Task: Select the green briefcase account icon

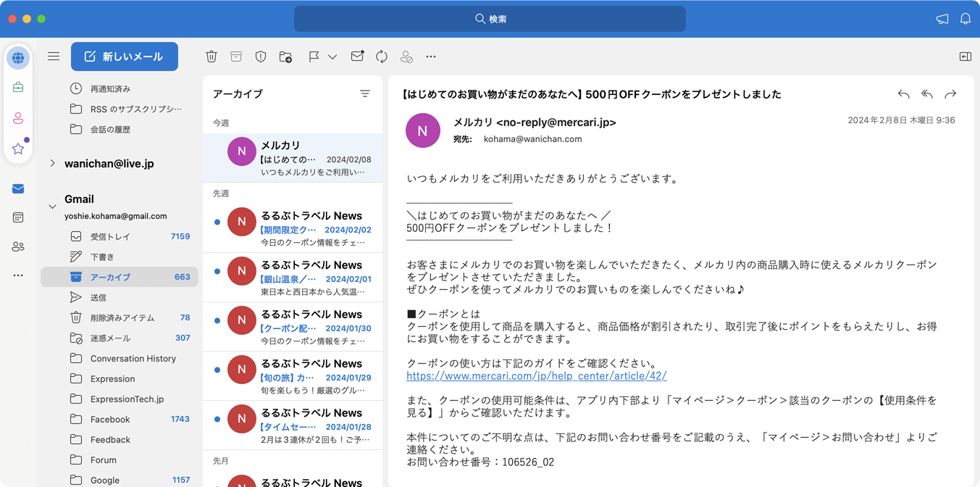Action: pos(18,88)
